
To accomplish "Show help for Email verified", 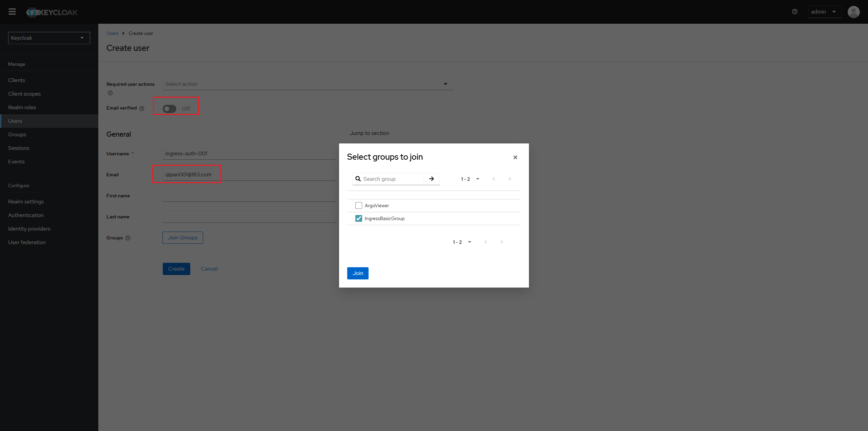I will 142,109.
